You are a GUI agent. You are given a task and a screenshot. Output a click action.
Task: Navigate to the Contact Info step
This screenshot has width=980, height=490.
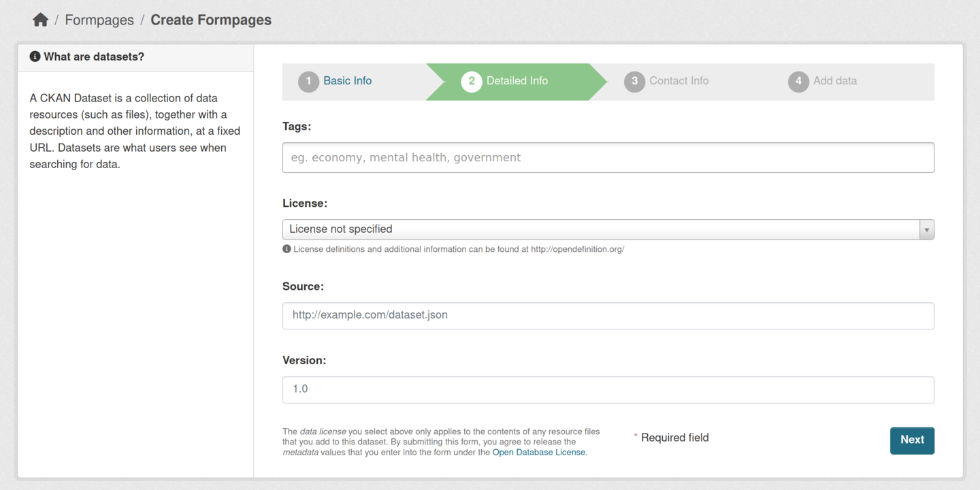point(679,80)
